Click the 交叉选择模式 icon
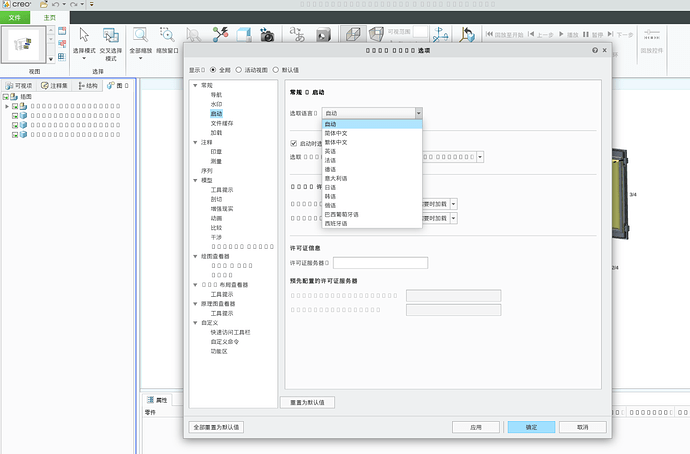Screen dimensions: 690x454 tap(110, 35)
